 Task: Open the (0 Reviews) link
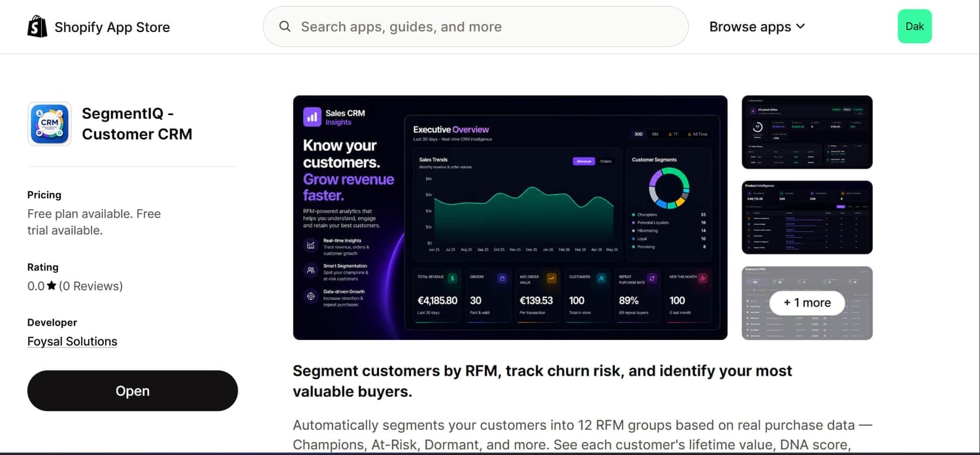pos(91,286)
